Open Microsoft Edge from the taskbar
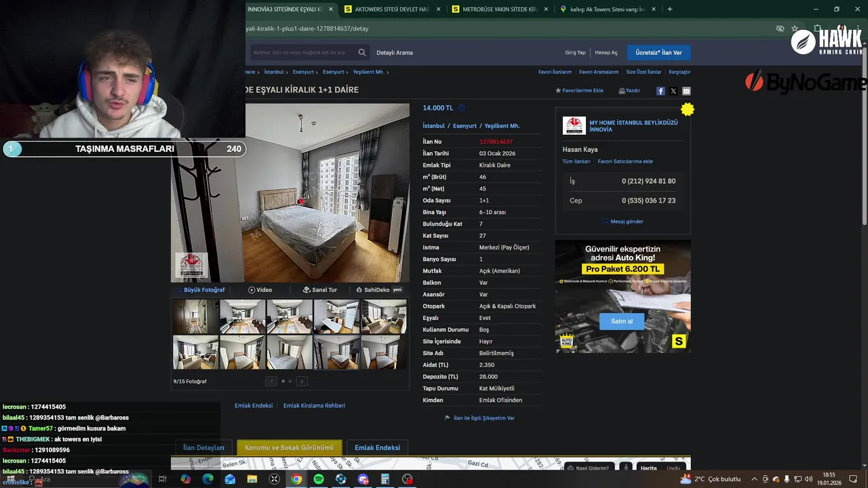Image resolution: width=868 pixels, height=488 pixels. (208, 479)
